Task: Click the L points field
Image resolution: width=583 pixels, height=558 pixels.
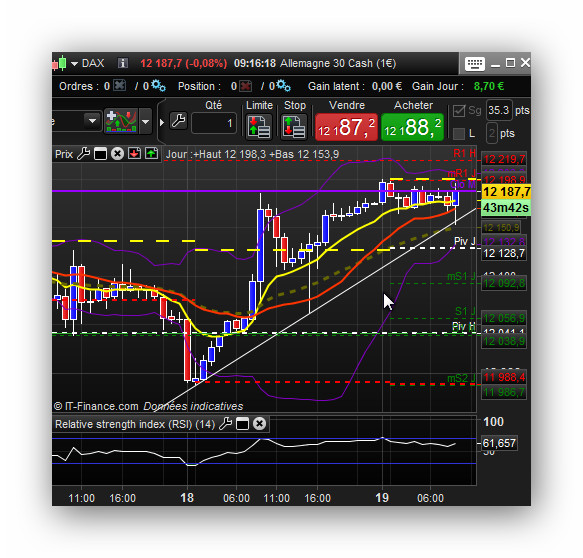Action: pyautogui.click(x=492, y=133)
